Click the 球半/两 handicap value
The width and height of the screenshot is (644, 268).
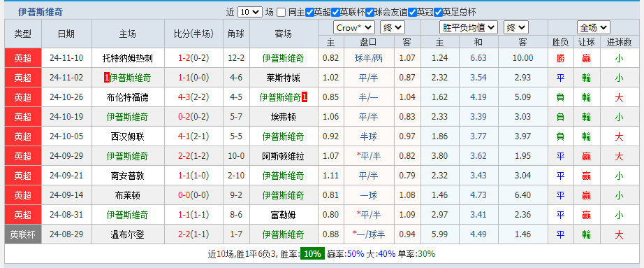click(368, 58)
